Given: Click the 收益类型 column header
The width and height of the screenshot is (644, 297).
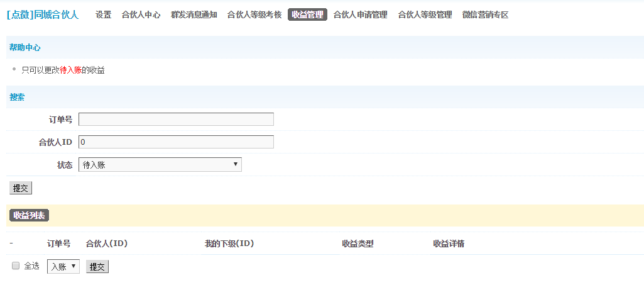Looking at the screenshot, I should click(x=357, y=244).
